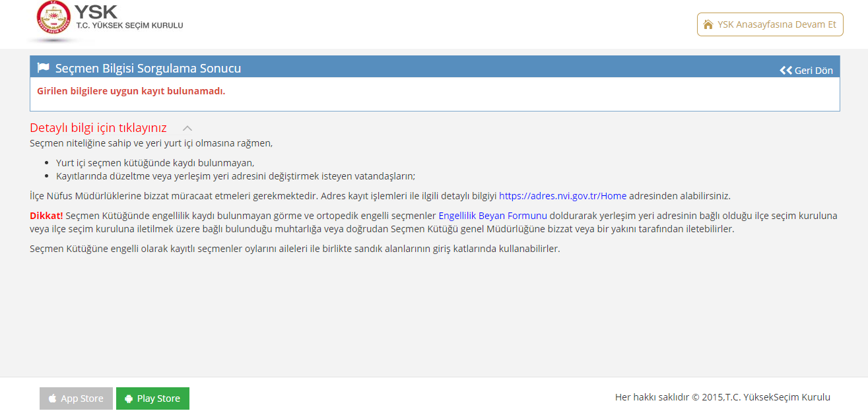Click the Apple logo icon
This screenshot has width=868, height=413.
(53, 398)
